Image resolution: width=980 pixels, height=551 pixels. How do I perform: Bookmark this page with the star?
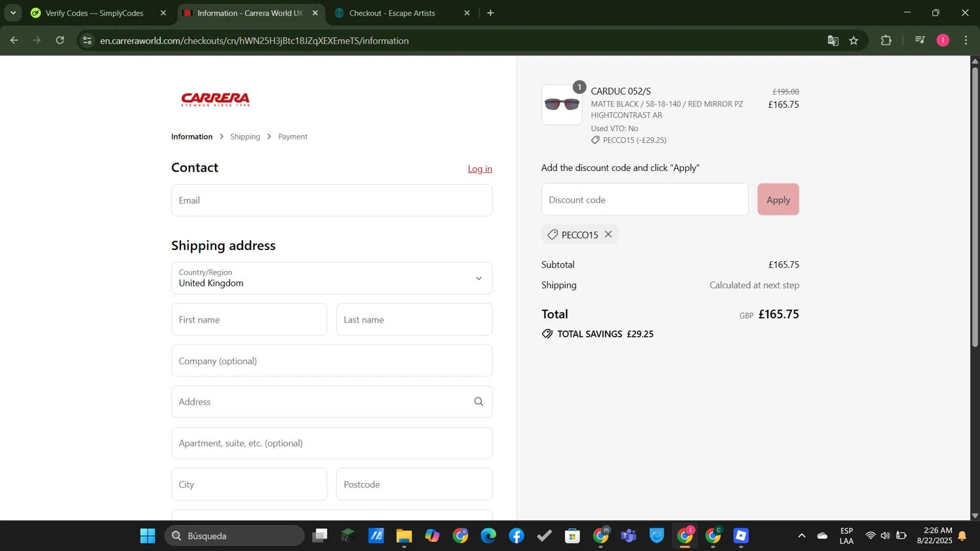coord(854,40)
